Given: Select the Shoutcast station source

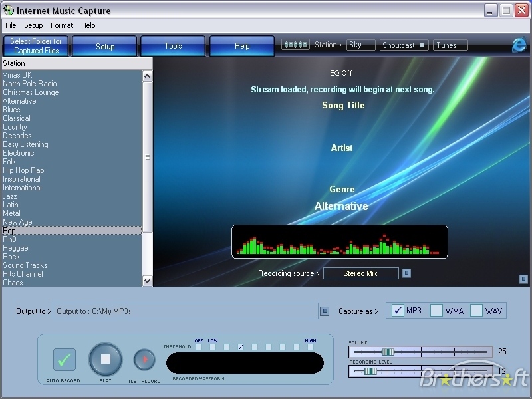Looking at the screenshot, I should click(x=404, y=45).
